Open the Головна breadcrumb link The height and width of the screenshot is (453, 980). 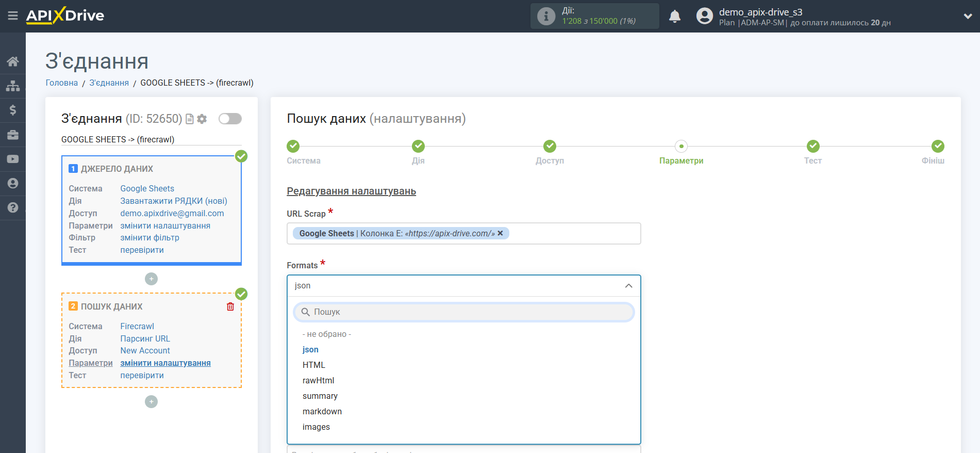pos(62,83)
